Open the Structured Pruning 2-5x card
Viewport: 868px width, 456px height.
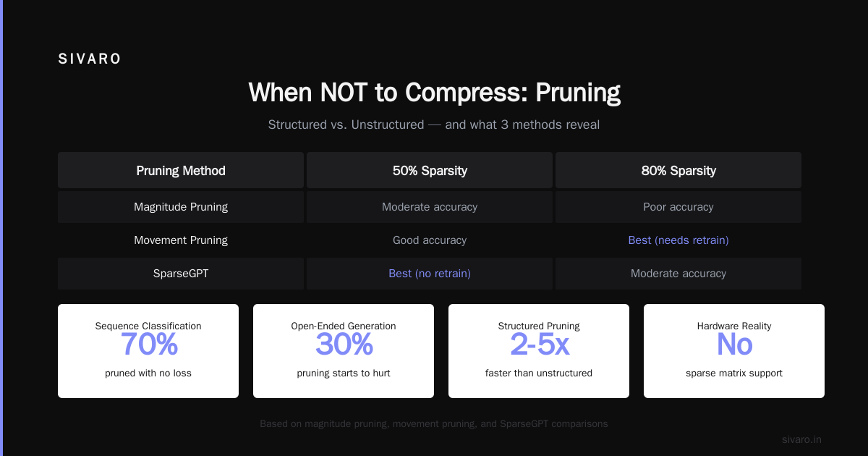tap(539, 351)
